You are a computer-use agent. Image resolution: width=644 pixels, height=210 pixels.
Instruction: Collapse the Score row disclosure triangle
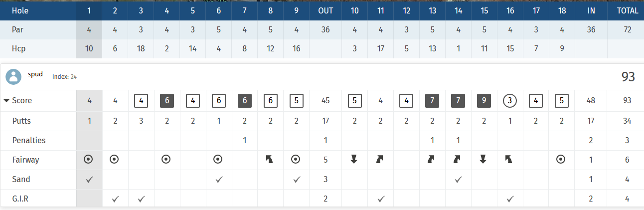6,101
